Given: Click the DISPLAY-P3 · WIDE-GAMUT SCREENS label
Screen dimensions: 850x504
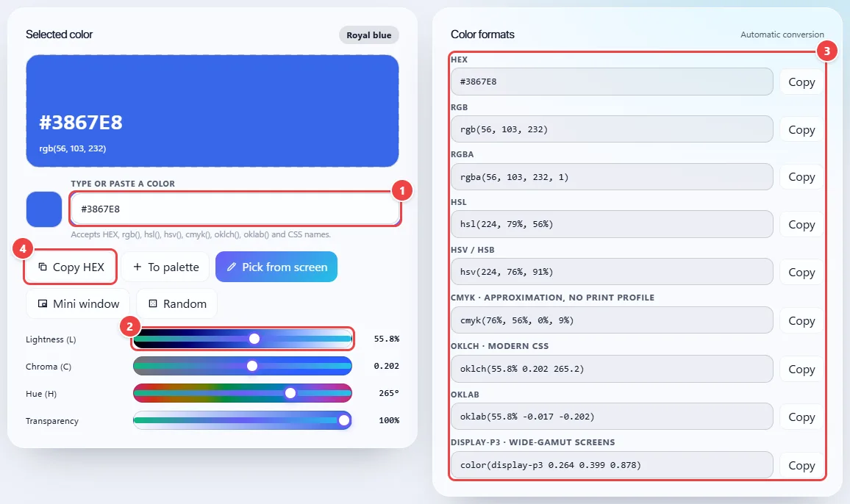Looking at the screenshot, I should (533, 442).
